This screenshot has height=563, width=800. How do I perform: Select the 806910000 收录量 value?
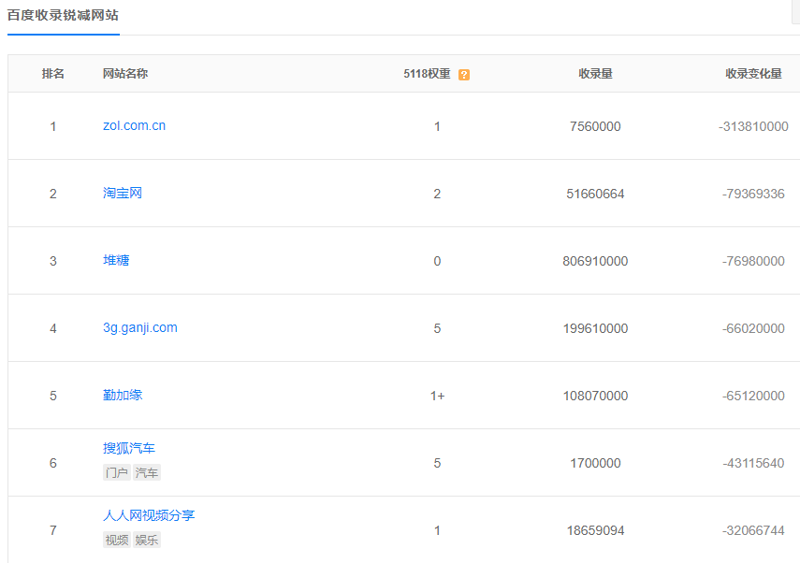pyautogui.click(x=595, y=261)
